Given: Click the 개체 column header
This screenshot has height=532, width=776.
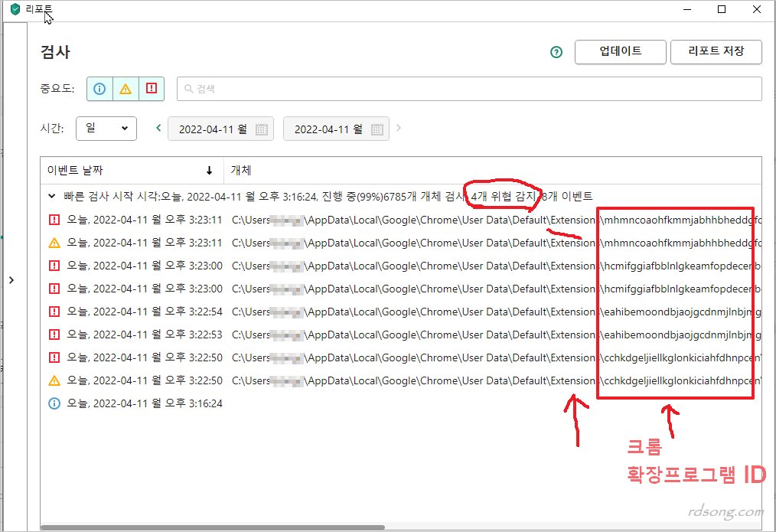Looking at the screenshot, I should tap(241, 170).
